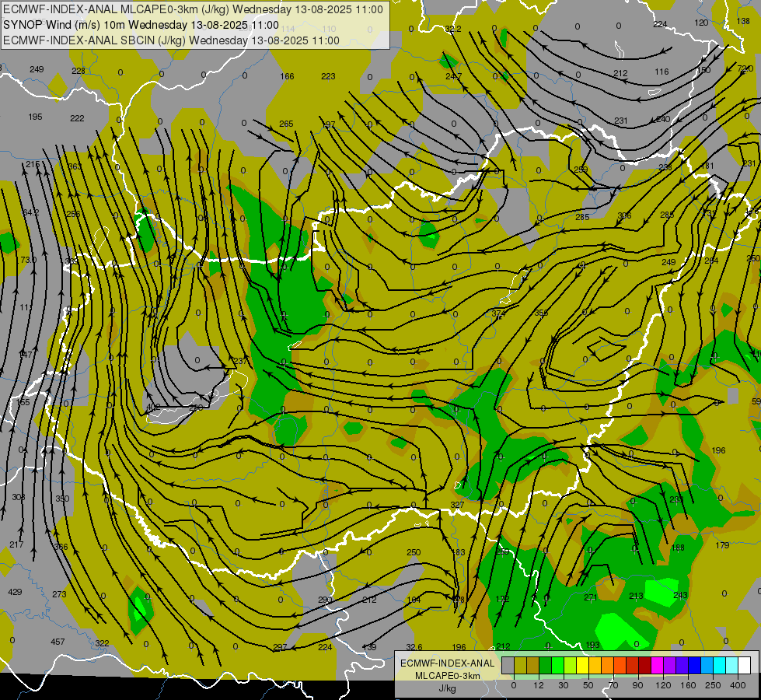761x700 pixels.
Task: Click the map value 457
Action: point(58,642)
